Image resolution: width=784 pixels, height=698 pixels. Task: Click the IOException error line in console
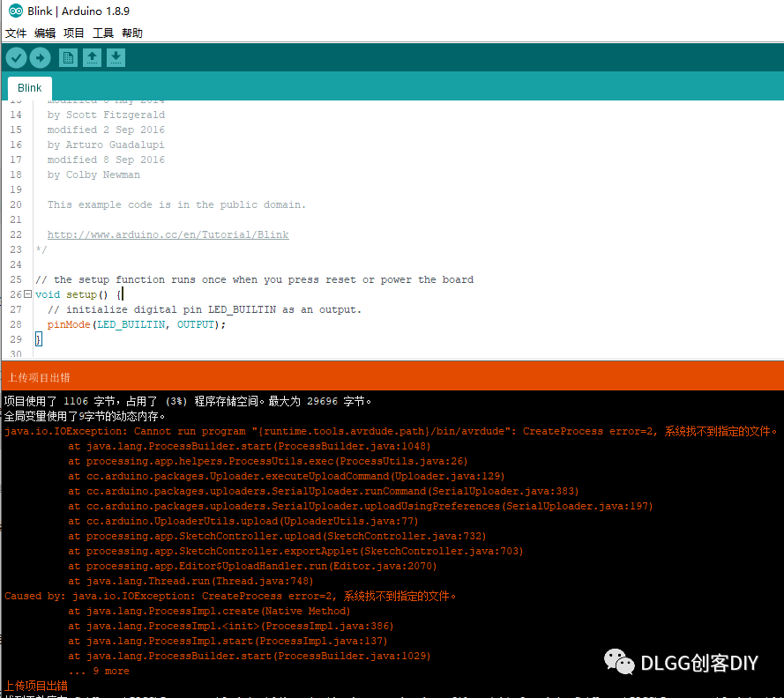click(265, 430)
